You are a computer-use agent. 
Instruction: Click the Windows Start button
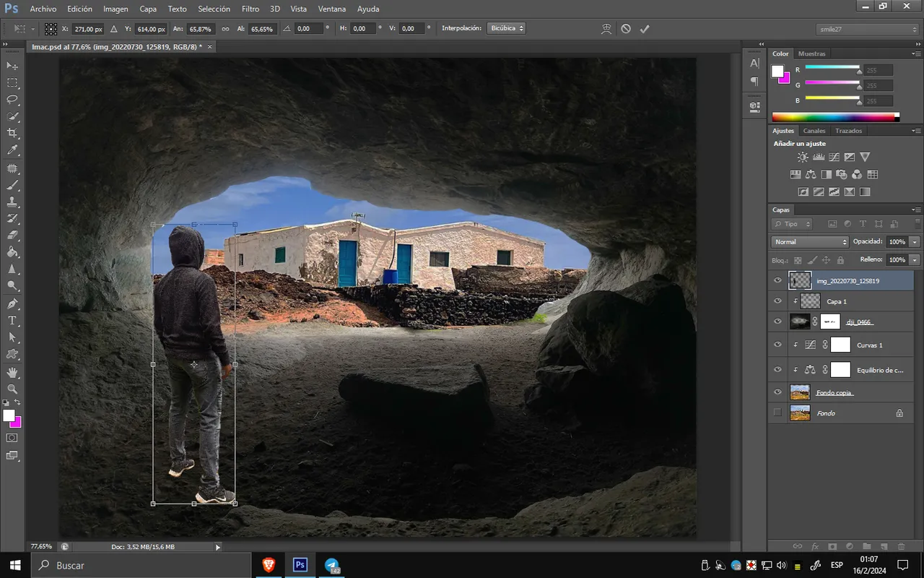click(x=14, y=565)
